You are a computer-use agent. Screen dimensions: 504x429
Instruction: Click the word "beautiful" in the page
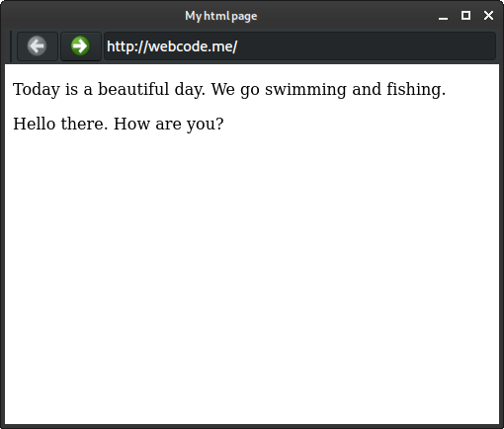click(133, 89)
